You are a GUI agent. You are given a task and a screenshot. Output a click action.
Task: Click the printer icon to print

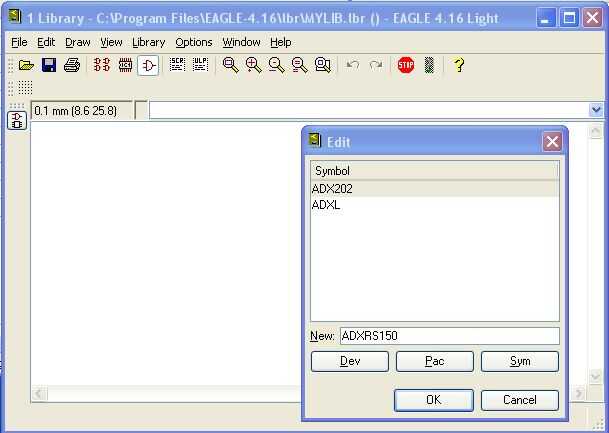coord(72,65)
